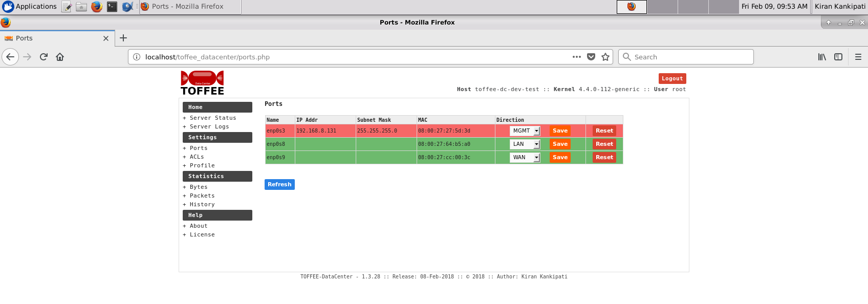The height and width of the screenshot is (304, 868).
Task: Open Server Status page
Action: pos(213,118)
